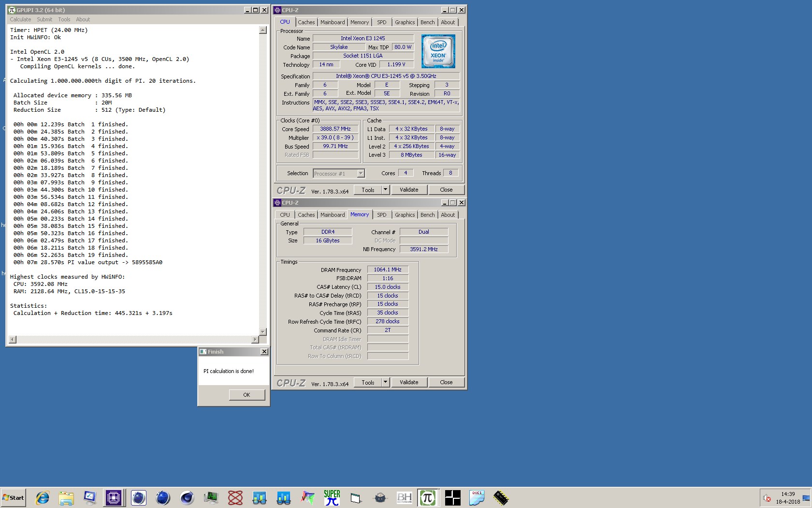Expand Tools dropdown arrow in upper CPU-Z
The image size is (812, 508).
[386, 190]
